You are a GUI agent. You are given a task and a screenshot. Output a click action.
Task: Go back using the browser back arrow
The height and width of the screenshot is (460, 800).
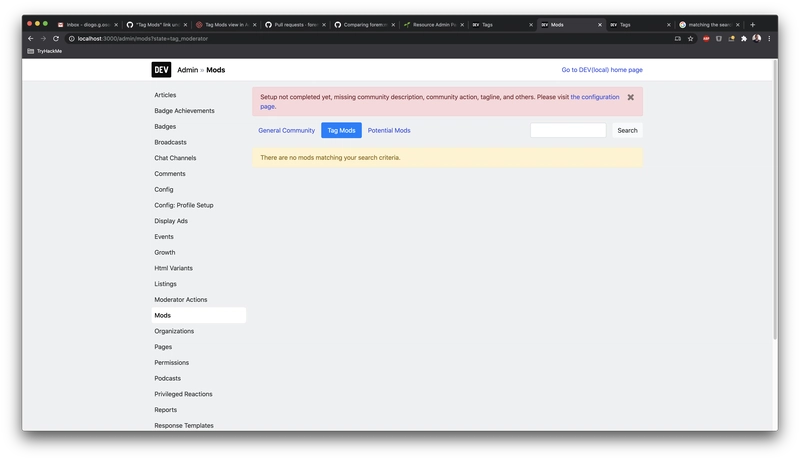point(31,38)
